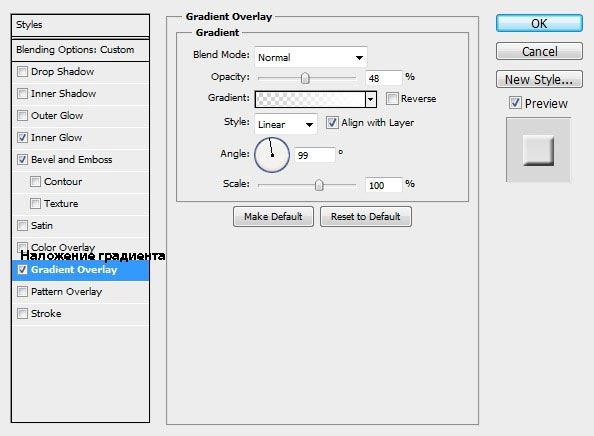Click the OK button
Screen dimensions: 594x436
(x=539, y=23)
